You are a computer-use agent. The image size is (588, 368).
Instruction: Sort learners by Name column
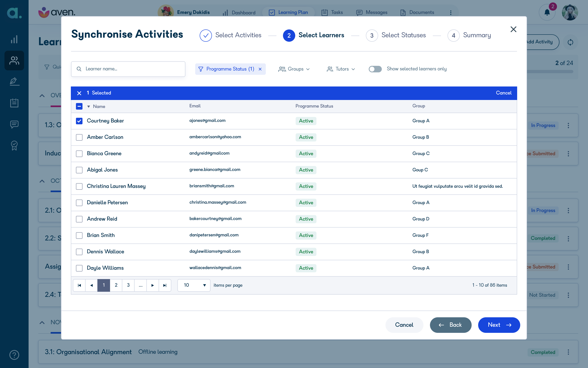[96, 106]
